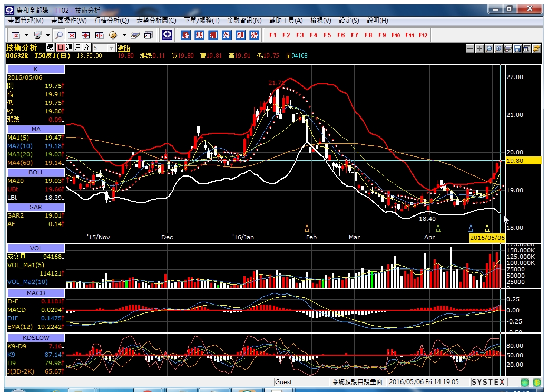
Task: Select the 週 weekly period toggle
Action: (x=69, y=47)
